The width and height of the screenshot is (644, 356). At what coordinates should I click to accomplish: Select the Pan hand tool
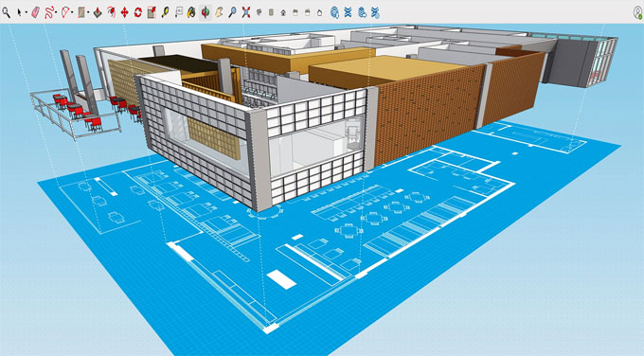click(x=219, y=12)
